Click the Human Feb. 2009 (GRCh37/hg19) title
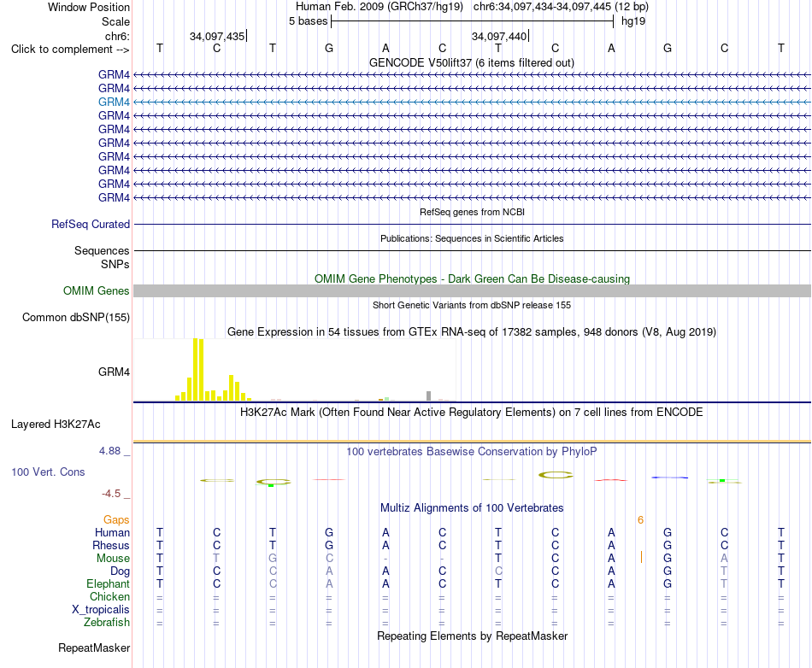The height and width of the screenshot is (668, 812). point(379,7)
